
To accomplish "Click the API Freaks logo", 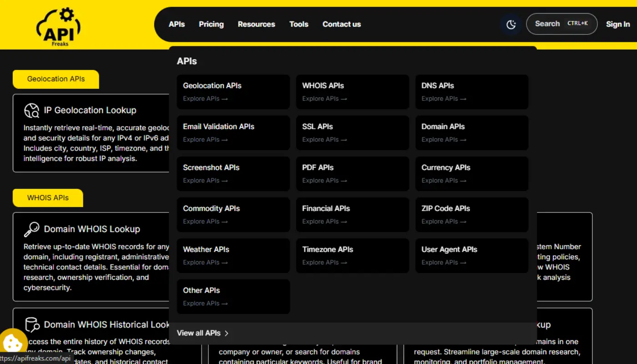I will pos(58,26).
